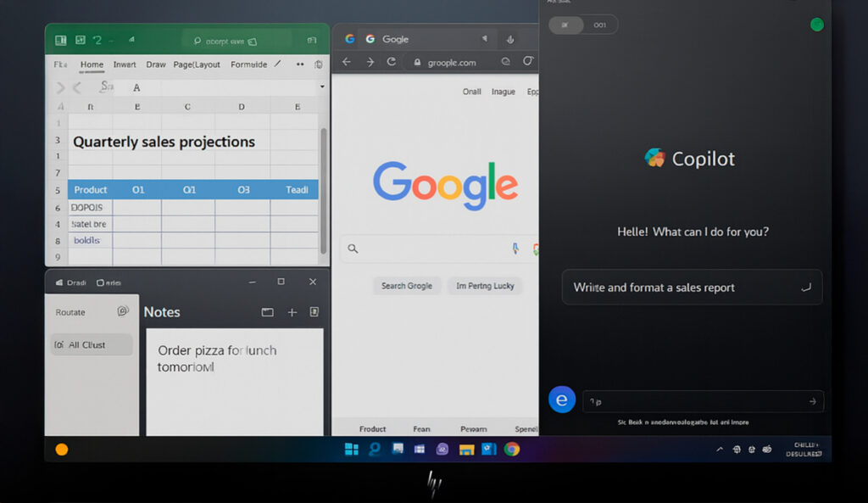Select column C header in the spreadsheet
This screenshot has width=868, height=503.
[x=187, y=107]
